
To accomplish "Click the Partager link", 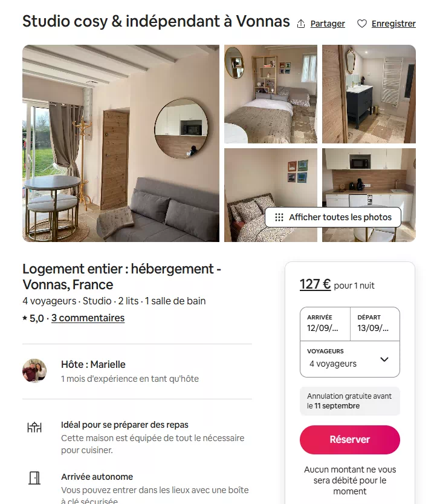I will (x=328, y=24).
